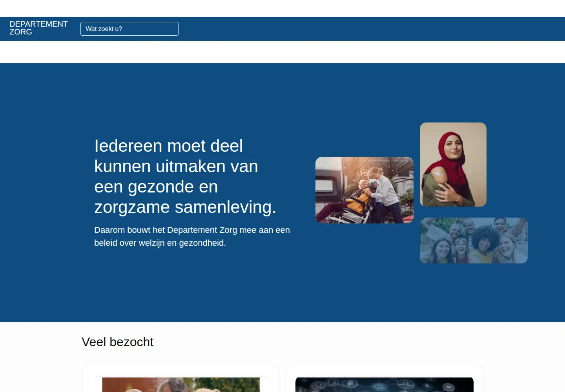
Task: Click the 'Daarom bouwt het Departement Zorg' paragraph
Action: point(192,236)
